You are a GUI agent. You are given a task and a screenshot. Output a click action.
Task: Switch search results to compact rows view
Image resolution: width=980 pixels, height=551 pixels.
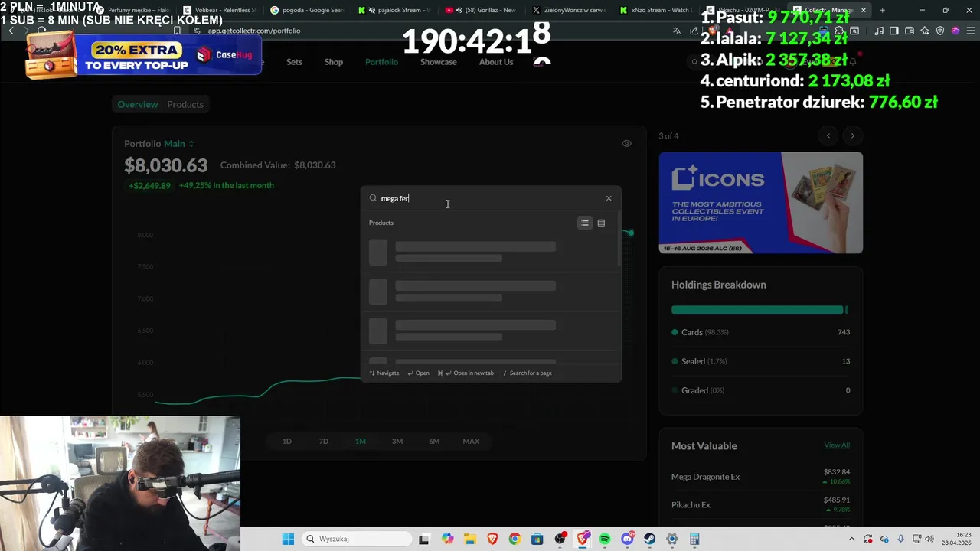click(601, 223)
